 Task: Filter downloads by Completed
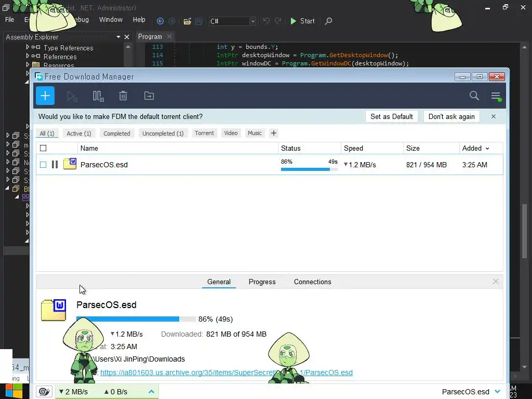click(117, 134)
